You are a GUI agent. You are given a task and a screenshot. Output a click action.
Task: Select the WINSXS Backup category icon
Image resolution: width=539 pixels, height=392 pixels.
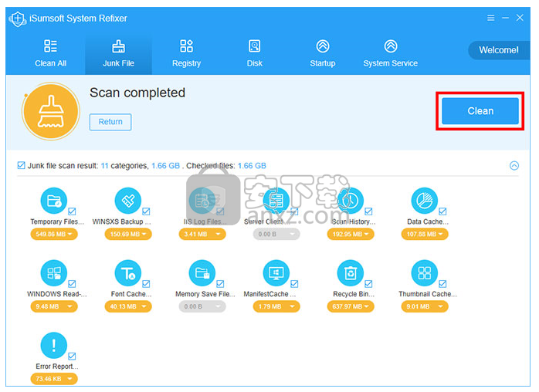128,201
